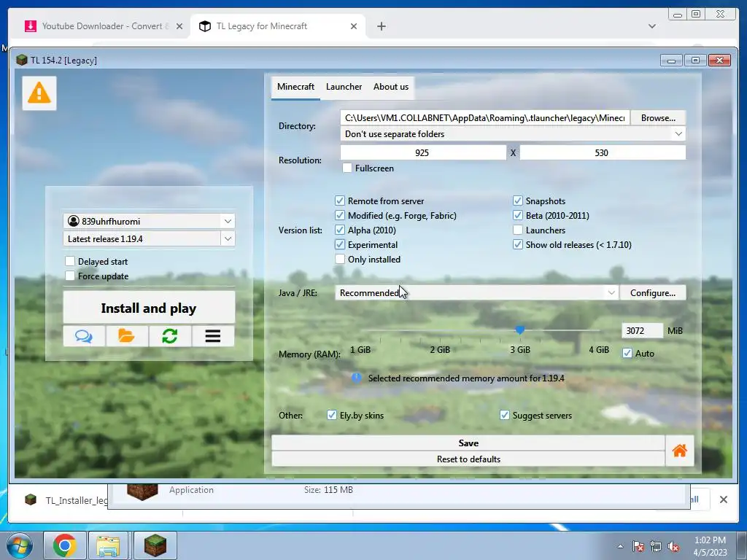
Task: Show hidden tray icons arrow
Action: coord(620,547)
